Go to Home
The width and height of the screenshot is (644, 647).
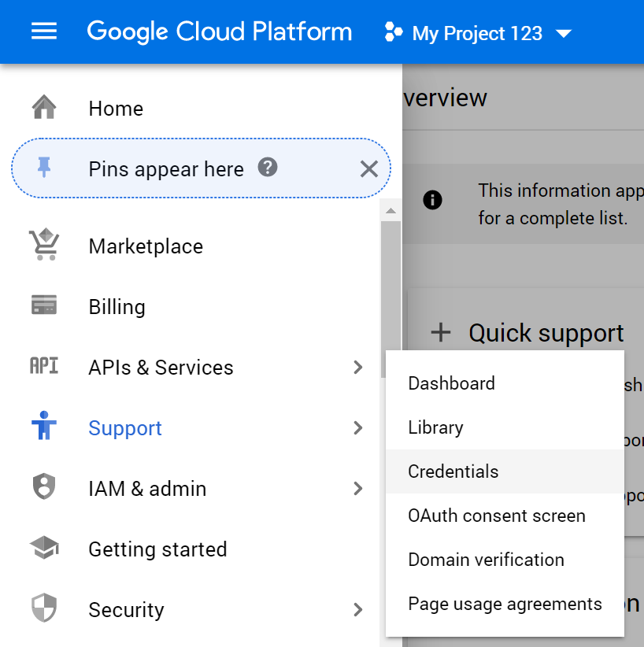(116, 109)
